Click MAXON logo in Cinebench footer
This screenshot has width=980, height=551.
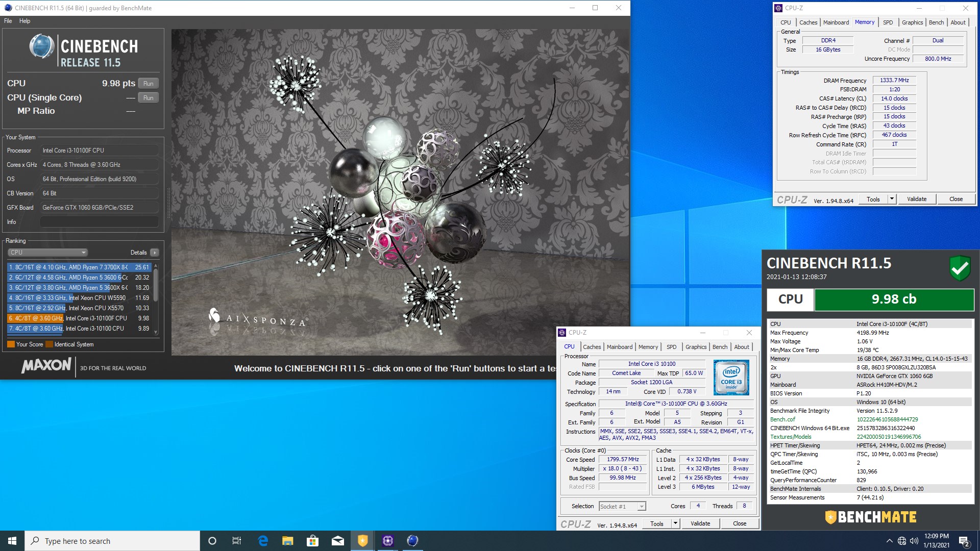(x=46, y=365)
